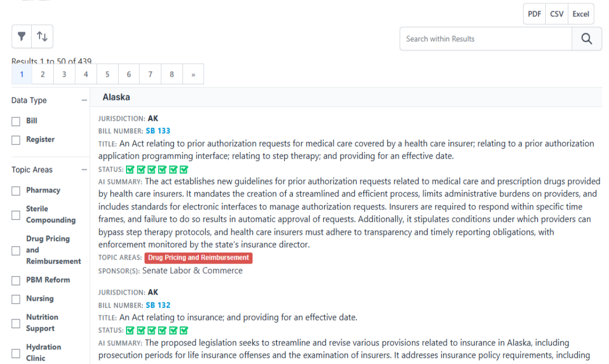Click the third status checkmark for SB 133

point(152,169)
